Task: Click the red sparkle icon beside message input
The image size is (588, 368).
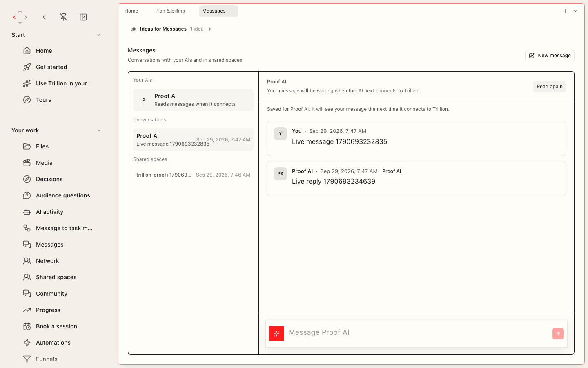Action: pyautogui.click(x=276, y=334)
